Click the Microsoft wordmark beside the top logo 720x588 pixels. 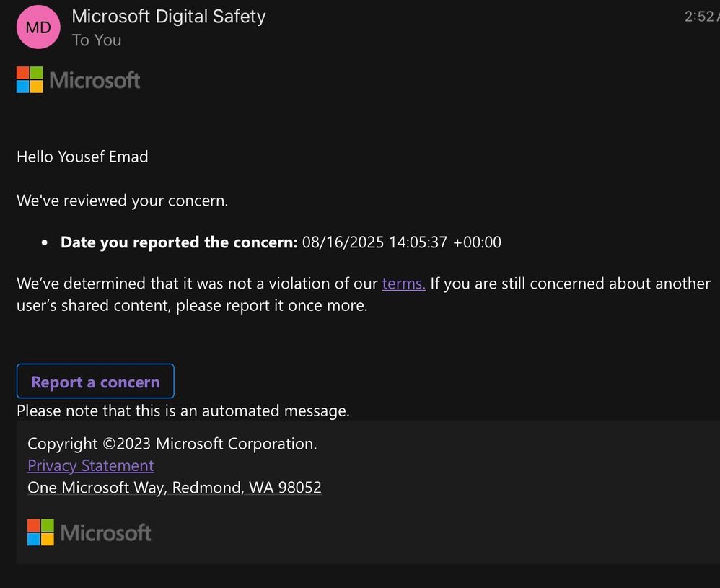click(x=95, y=80)
